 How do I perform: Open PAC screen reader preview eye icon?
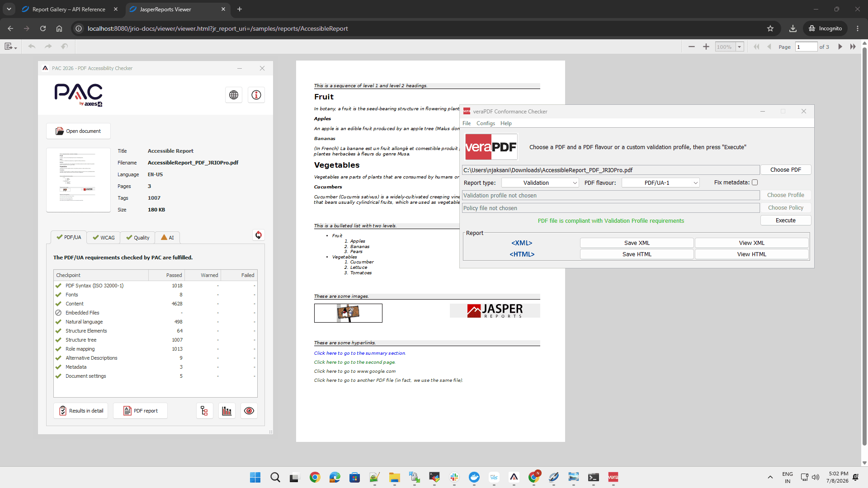(x=249, y=411)
